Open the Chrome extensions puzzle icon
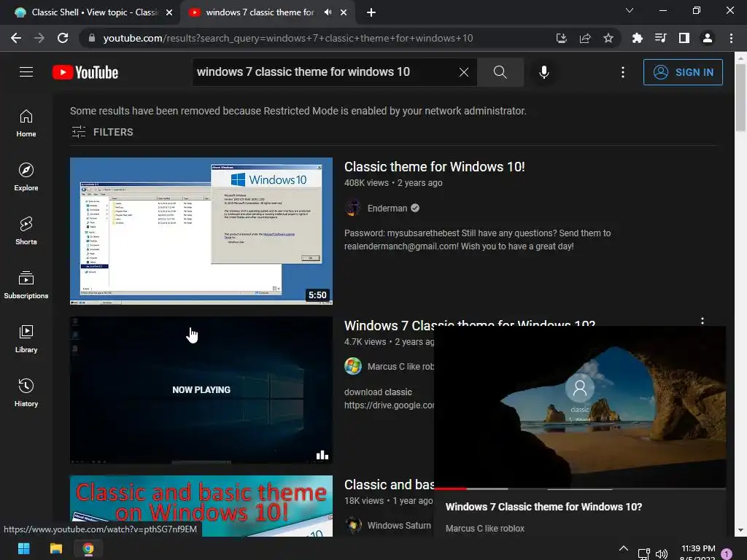747x560 pixels. [x=637, y=38]
